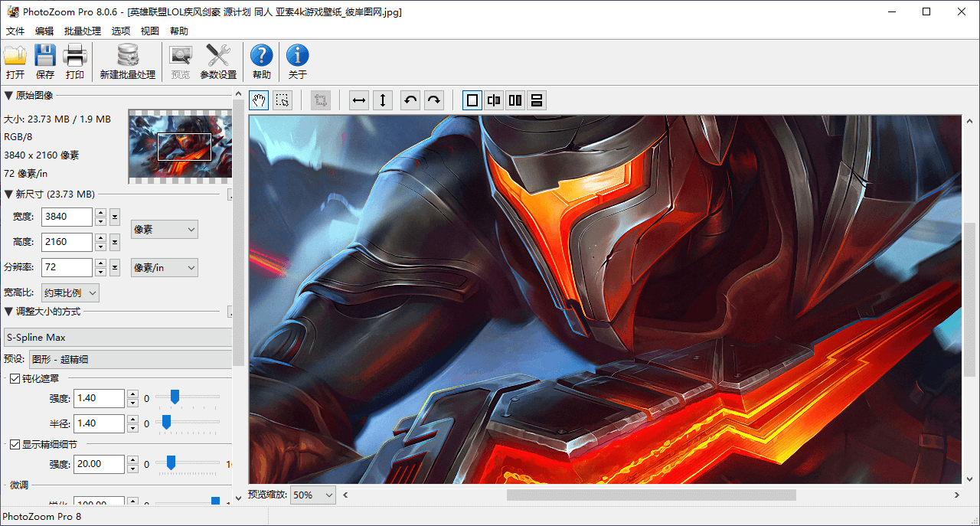Viewport: 980px width, 526px height.
Task: Open the 视图 menu
Action: pyautogui.click(x=150, y=31)
